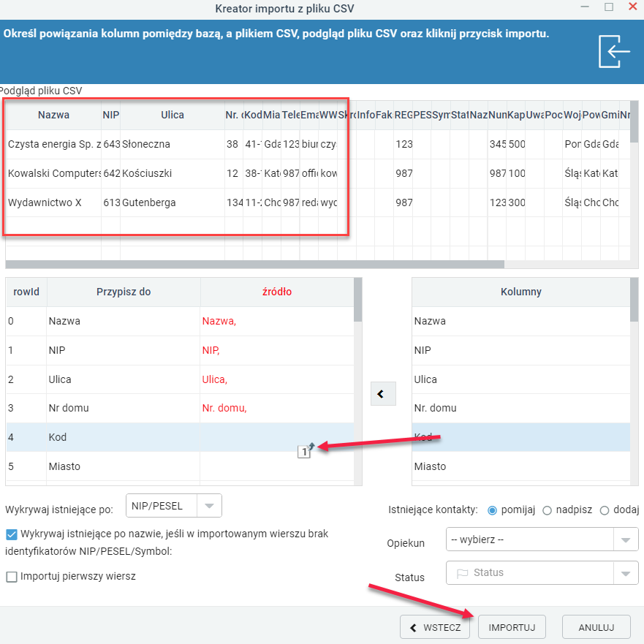This screenshot has width=644, height=644.
Task: Click red source value 'Nr. domu,'
Action: point(224,408)
